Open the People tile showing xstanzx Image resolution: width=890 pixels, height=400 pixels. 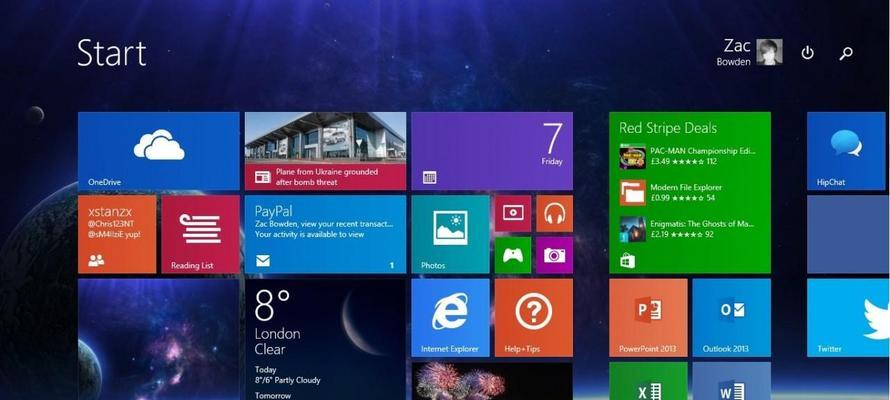(x=117, y=234)
